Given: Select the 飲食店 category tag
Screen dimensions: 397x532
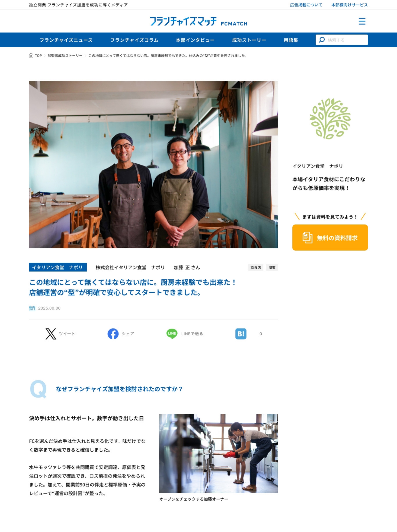Looking at the screenshot, I should pos(256,267).
